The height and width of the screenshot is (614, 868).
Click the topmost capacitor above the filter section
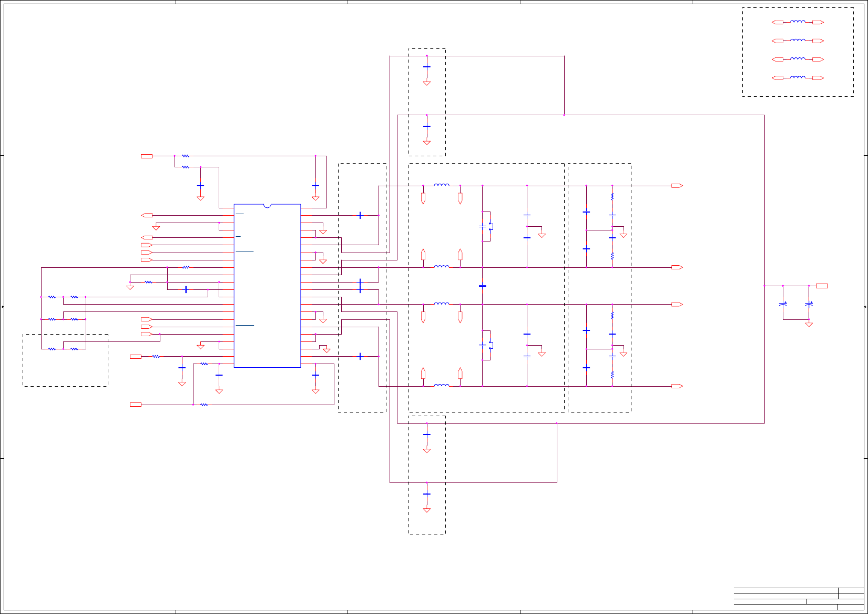click(427, 67)
